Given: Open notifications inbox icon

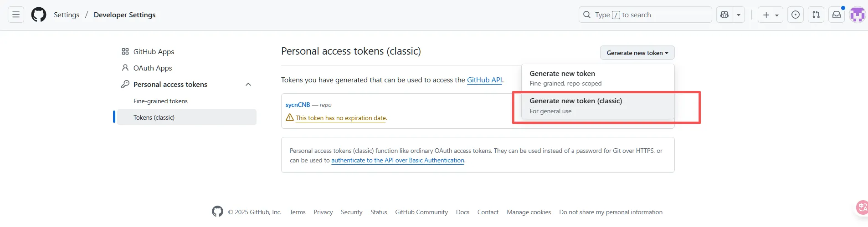Looking at the screenshot, I should tap(837, 15).
